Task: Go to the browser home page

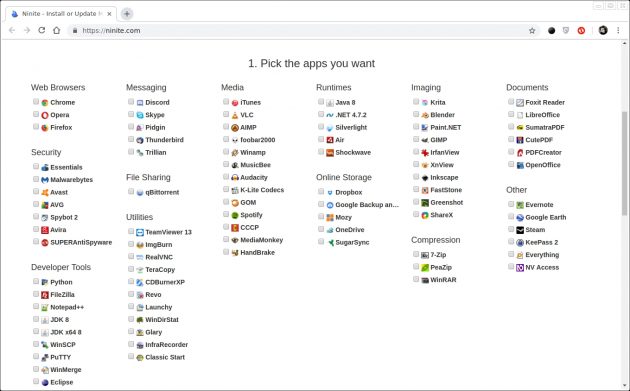Action: click(57, 31)
